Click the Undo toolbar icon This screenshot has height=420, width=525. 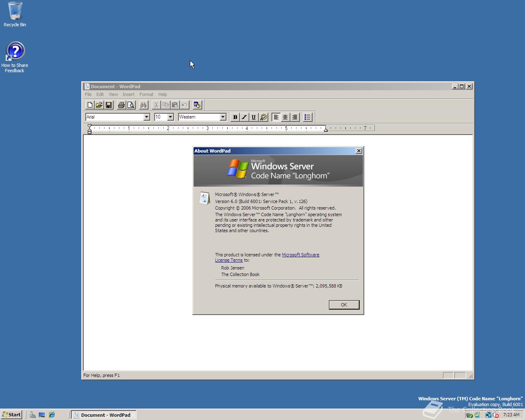185,105
